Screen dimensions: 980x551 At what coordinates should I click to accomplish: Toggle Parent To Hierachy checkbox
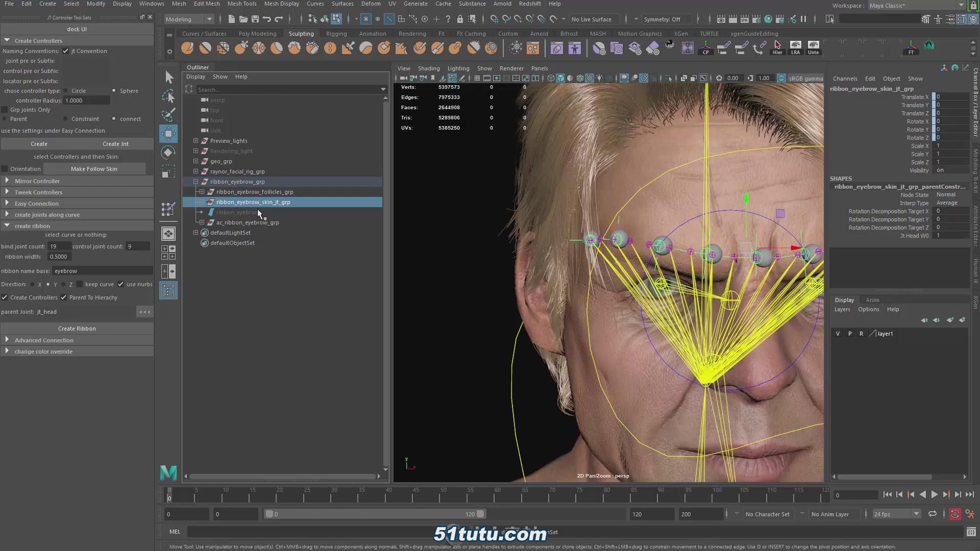[64, 297]
